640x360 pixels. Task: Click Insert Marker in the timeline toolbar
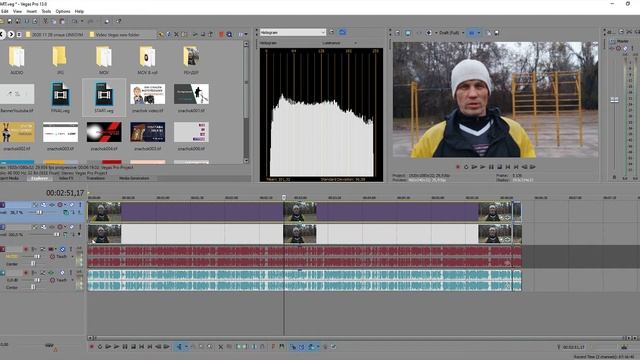point(273,347)
